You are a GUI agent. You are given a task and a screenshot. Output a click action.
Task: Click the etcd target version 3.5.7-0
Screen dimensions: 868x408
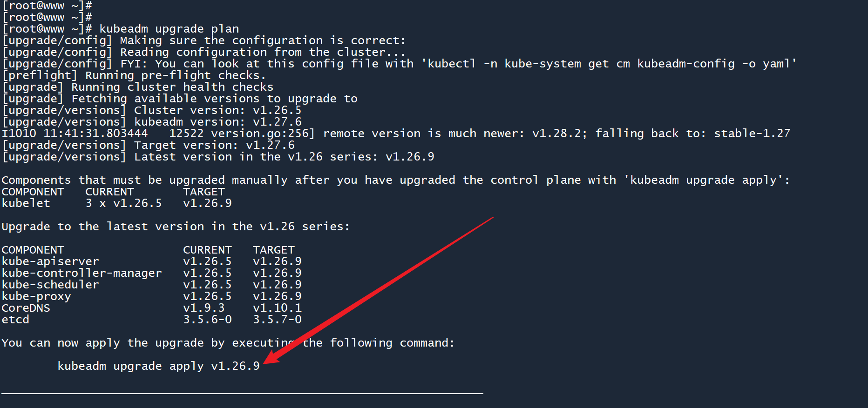(277, 320)
